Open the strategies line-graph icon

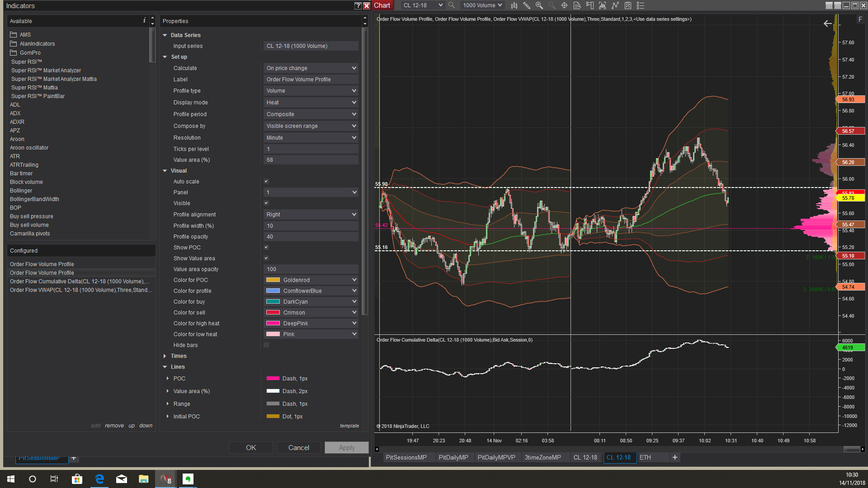615,5
